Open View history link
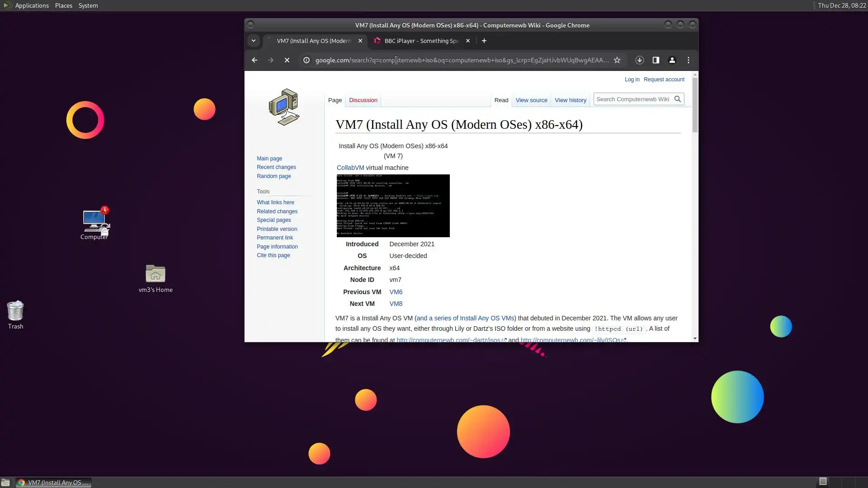The width and height of the screenshot is (868, 488). 570,100
